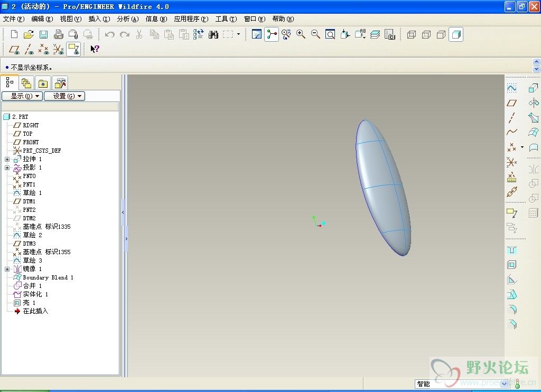Select the Datum Axis tool on right toolbar
Image resolution: width=541 pixels, height=392 pixels.
pyautogui.click(x=511, y=118)
